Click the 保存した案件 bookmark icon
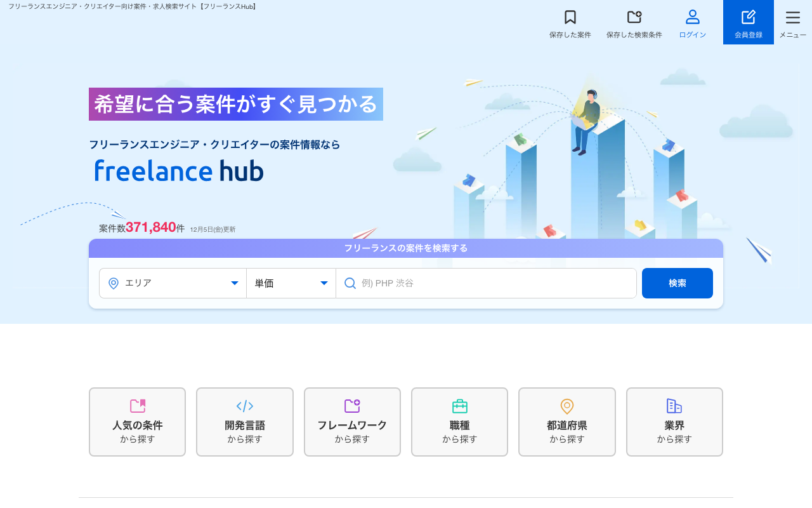The width and height of the screenshot is (812, 508). click(569, 17)
